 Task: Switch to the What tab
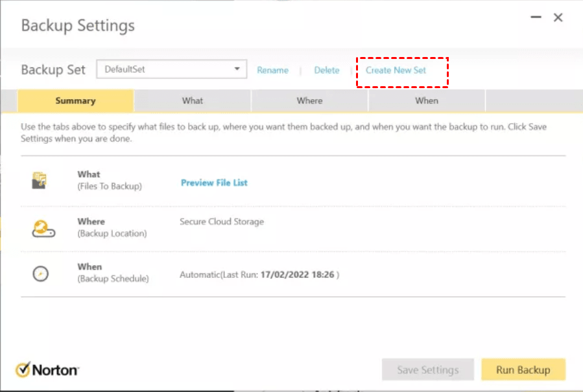point(193,100)
